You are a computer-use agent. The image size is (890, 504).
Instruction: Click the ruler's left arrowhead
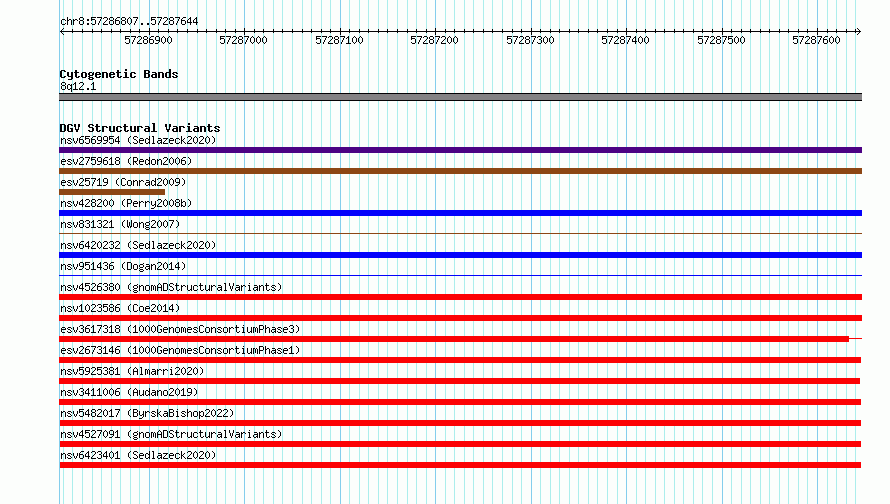point(62,31)
